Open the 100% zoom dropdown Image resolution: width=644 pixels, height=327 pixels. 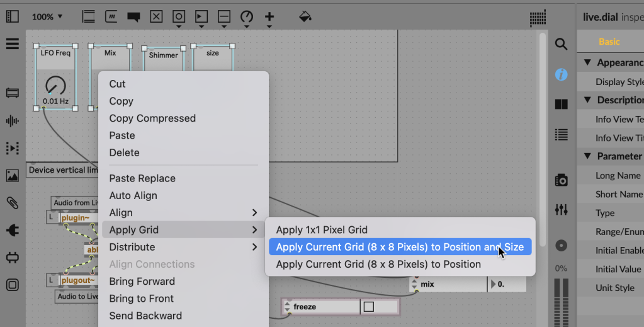click(x=47, y=17)
